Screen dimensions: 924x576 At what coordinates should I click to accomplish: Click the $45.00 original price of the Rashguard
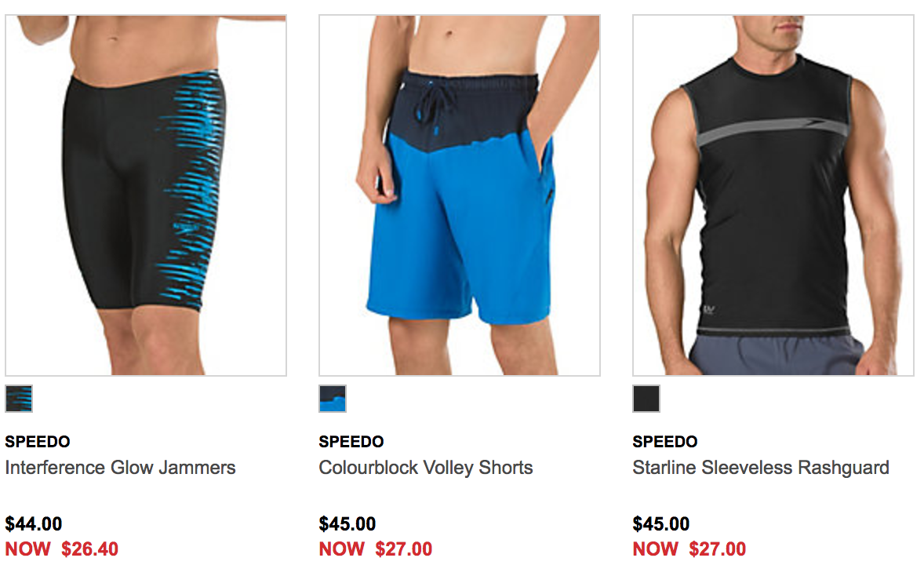[x=661, y=523]
